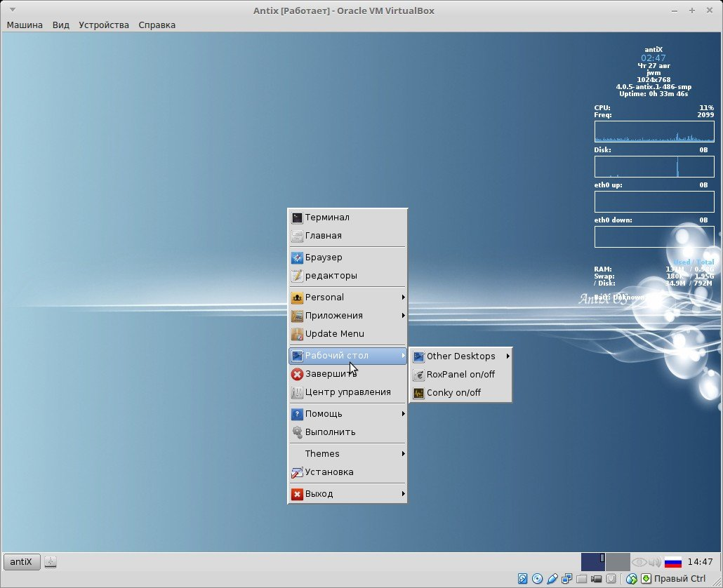Expand the Personal submenu arrow

403,298
